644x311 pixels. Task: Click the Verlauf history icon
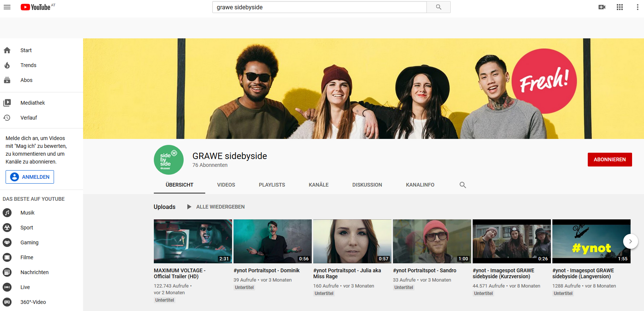tap(7, 118)
